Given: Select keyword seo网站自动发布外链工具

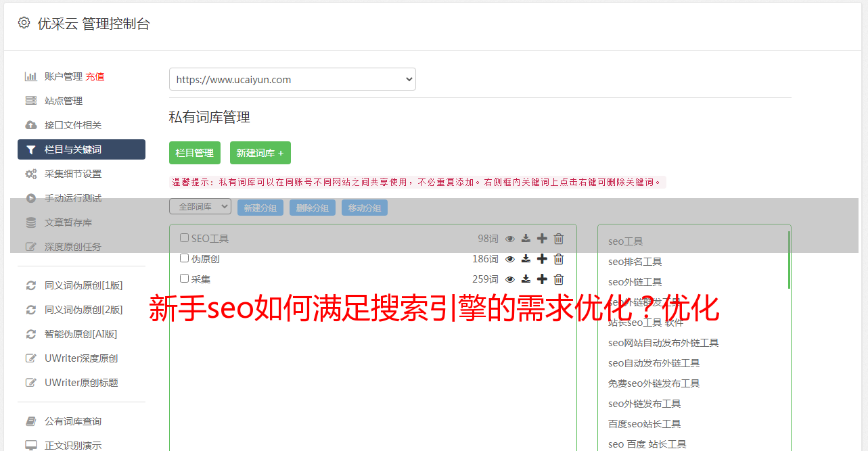Looking at the screenshot, I should [663, 343].
